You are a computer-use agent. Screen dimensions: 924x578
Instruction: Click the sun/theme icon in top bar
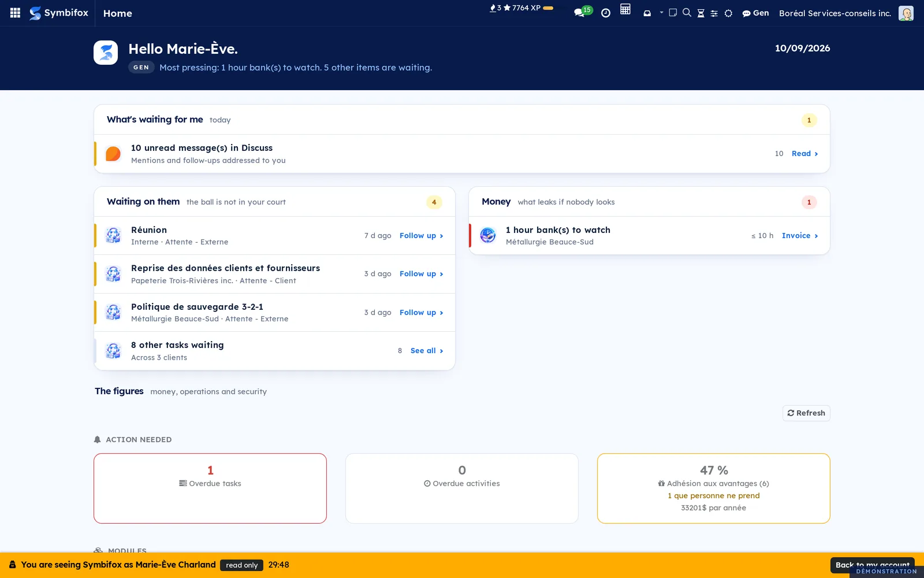[729, 13]
